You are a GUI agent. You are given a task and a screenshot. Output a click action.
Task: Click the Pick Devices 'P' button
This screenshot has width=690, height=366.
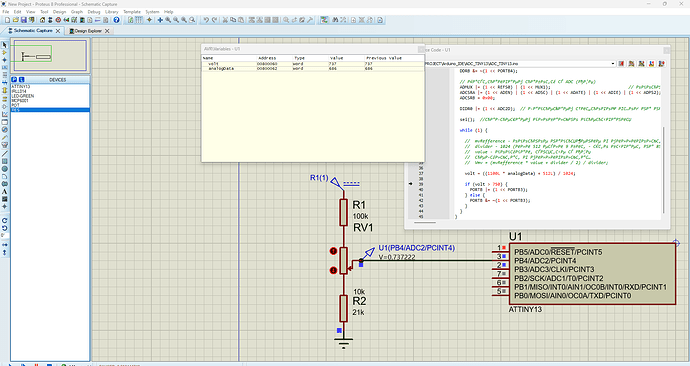14,80
